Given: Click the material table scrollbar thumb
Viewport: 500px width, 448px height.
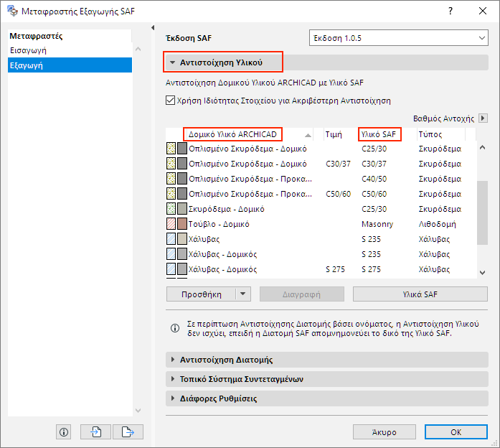Looking at the screenshot, I should pos(483,213).
